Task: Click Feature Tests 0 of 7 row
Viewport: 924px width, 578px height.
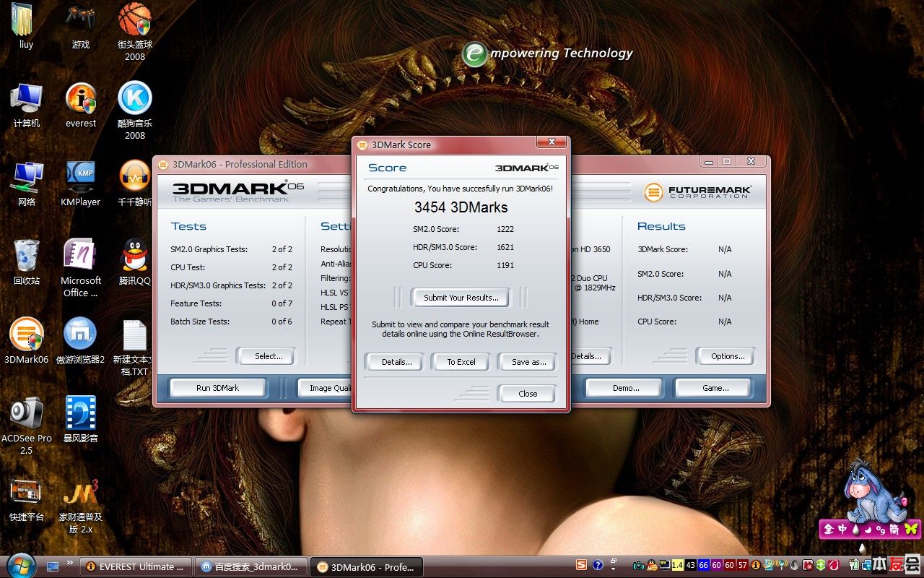Action: pos(231,303)
